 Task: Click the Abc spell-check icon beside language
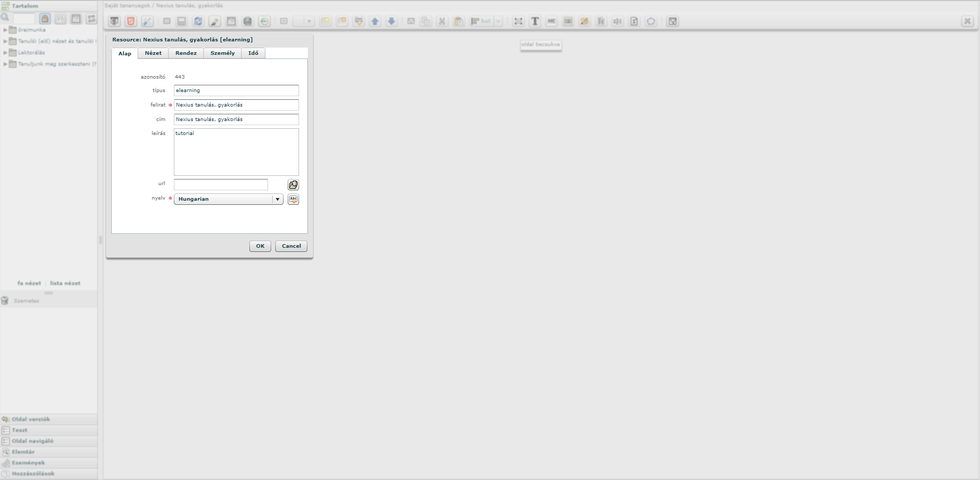(293, 199)
